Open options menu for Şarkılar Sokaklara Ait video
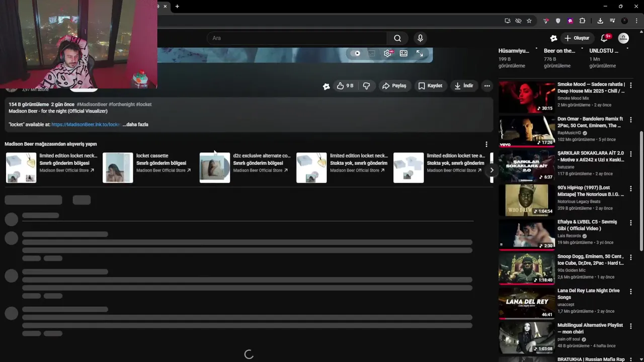This screenshot has height=362, width=644. [630, 154]
